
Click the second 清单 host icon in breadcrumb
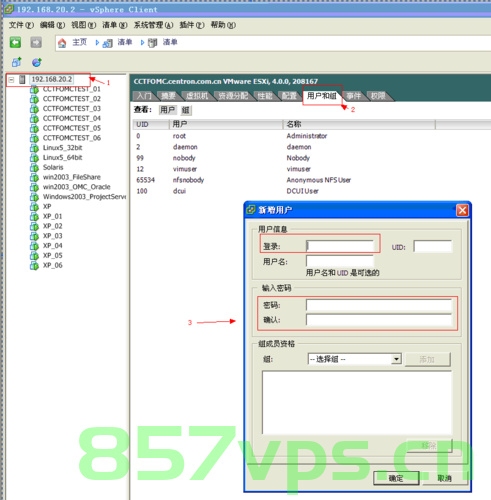click(x=153, y=43)
